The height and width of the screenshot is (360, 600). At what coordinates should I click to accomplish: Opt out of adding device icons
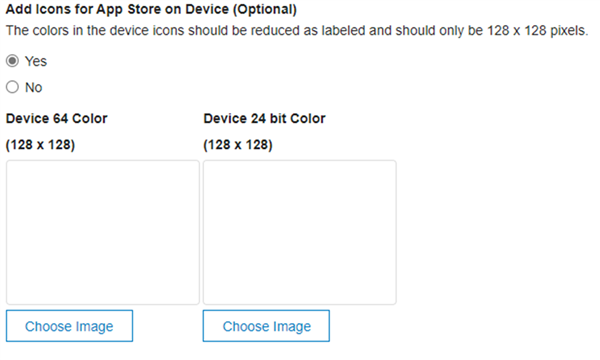point(12,87)
